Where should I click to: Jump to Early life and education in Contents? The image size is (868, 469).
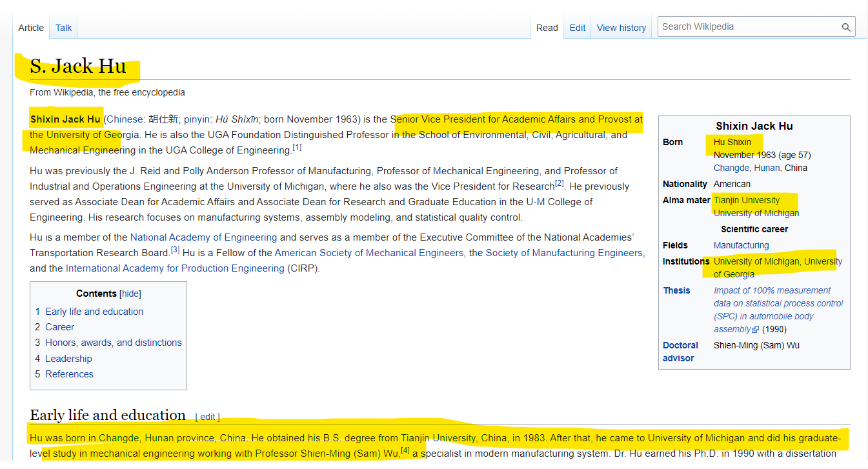(94, 312)
